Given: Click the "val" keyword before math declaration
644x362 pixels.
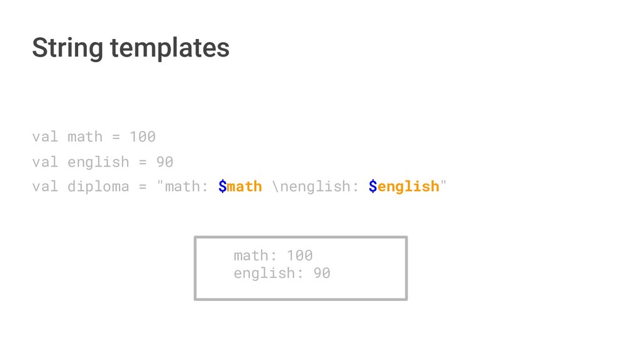Looking at the screenshot, I should click(45, 136).
